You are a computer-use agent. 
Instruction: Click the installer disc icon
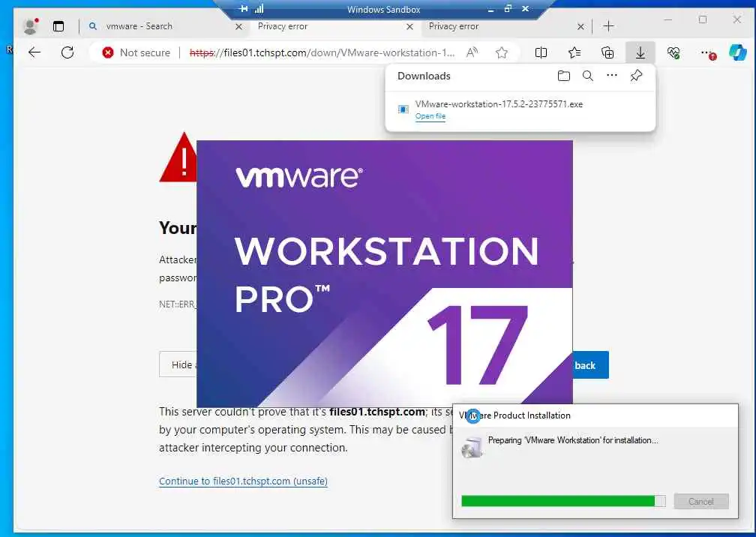(472, 447)
